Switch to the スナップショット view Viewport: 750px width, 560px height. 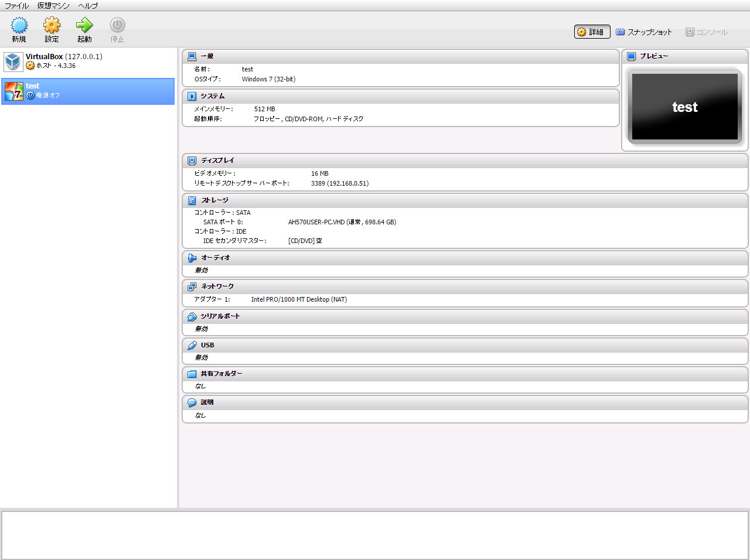point(643,32)
